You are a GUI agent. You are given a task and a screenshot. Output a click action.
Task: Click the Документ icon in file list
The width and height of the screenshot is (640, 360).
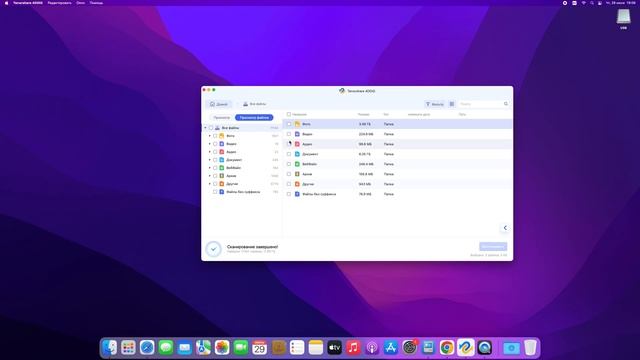[298, 154]
